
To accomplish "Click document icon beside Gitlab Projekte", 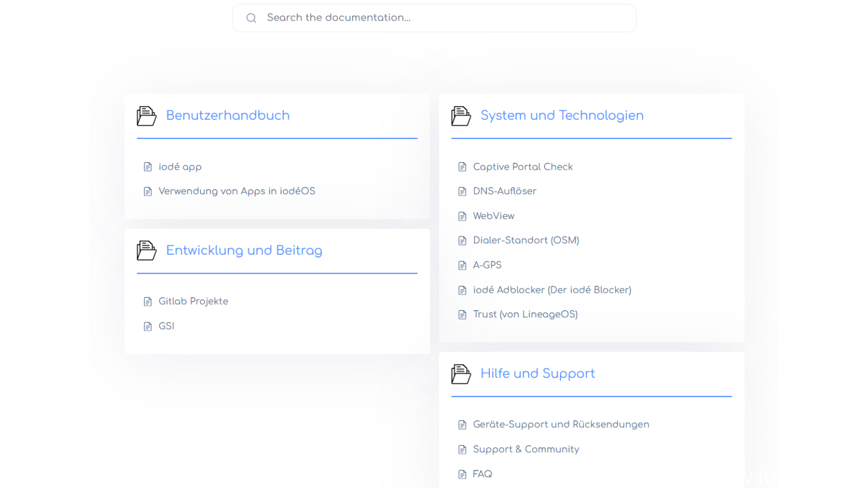I will (148, 301).
